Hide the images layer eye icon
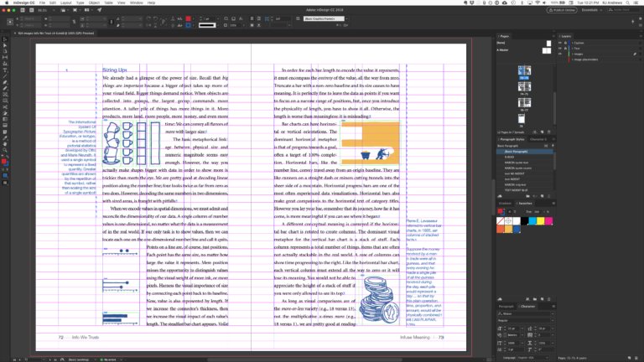 click(x=560, y=54)
